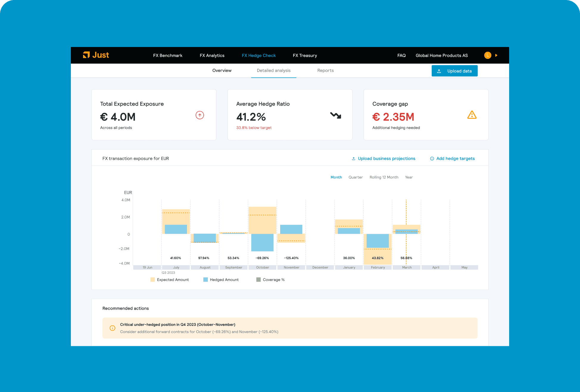Click the 43.82% coverage value
The image size is (580, 392).
click(378, 258)
